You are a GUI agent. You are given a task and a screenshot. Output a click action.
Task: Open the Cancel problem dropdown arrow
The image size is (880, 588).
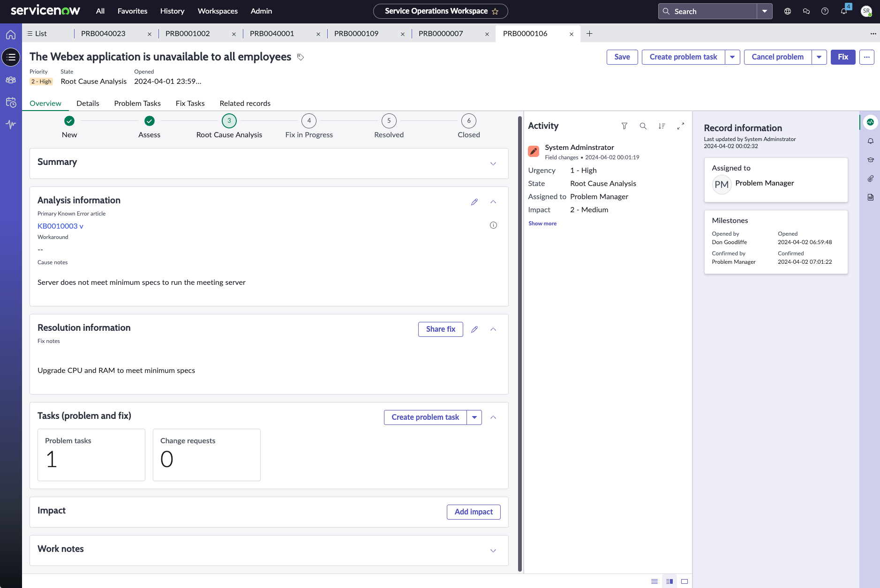point(819,57)
